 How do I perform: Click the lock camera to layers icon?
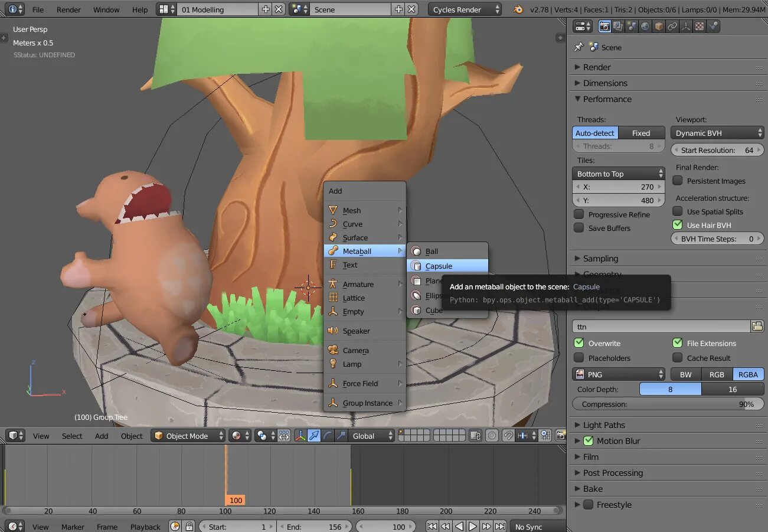point(475,436)
